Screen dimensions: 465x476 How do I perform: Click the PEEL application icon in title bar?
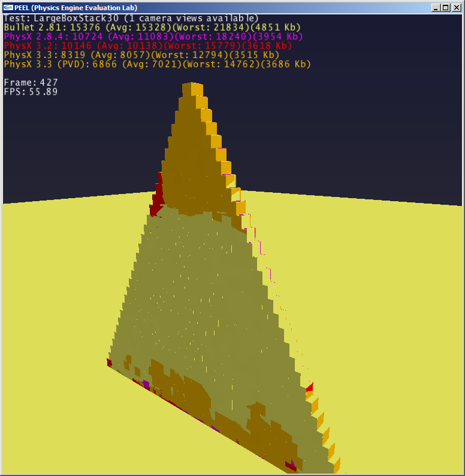pyautogui.click(x=8, y=8)
